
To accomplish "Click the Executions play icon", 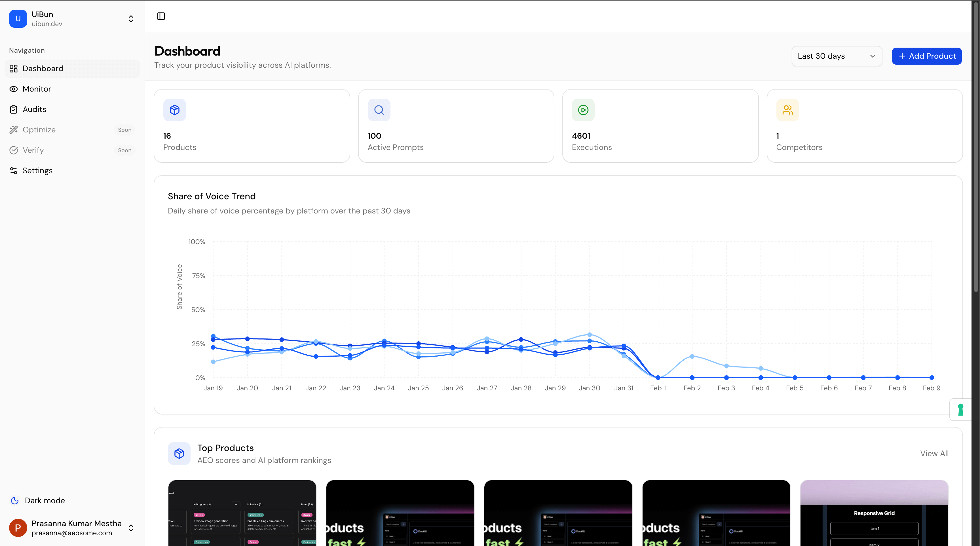I will point(583,110).
